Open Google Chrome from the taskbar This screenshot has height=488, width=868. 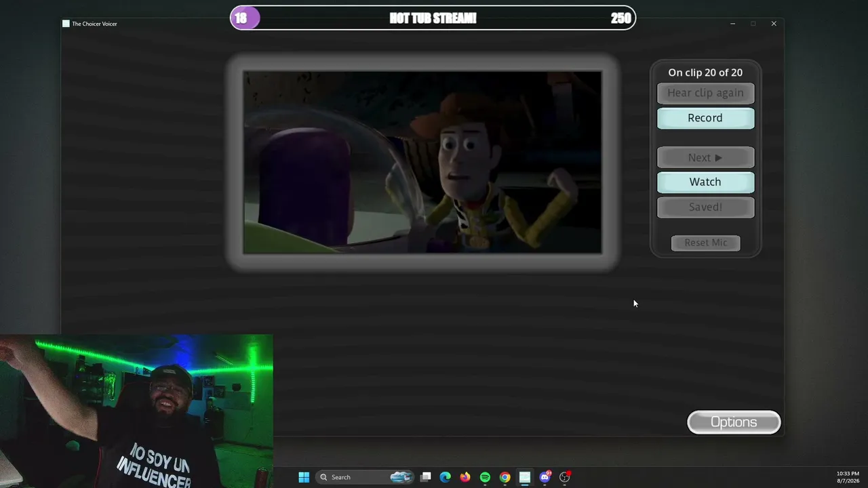(x=505, y=477)
